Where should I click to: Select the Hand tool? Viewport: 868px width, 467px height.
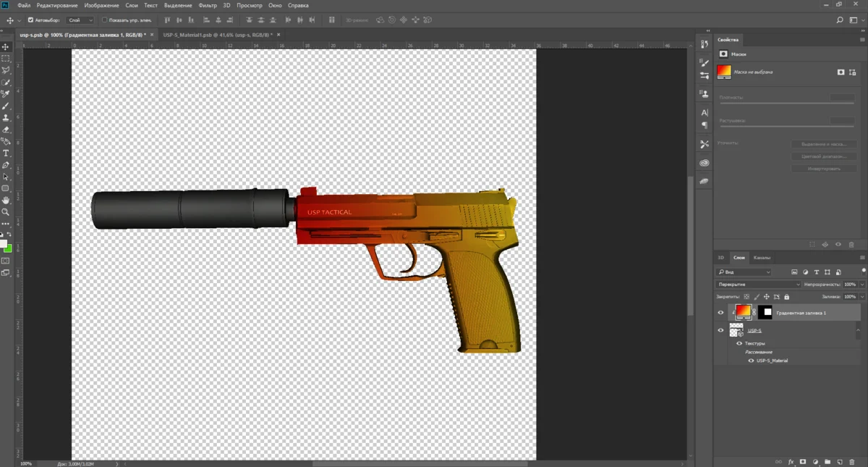pos(6,201)
